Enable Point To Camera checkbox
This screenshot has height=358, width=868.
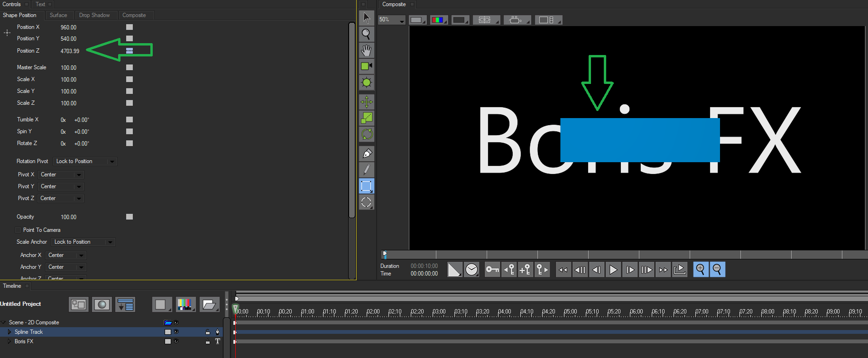(18, 230)
